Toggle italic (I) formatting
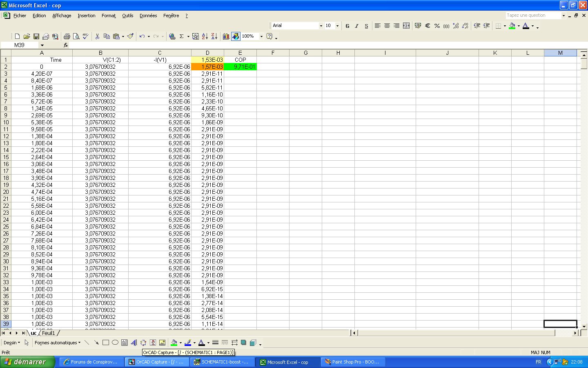The width and height of the screenshot is (588, 368). [357, 26]
